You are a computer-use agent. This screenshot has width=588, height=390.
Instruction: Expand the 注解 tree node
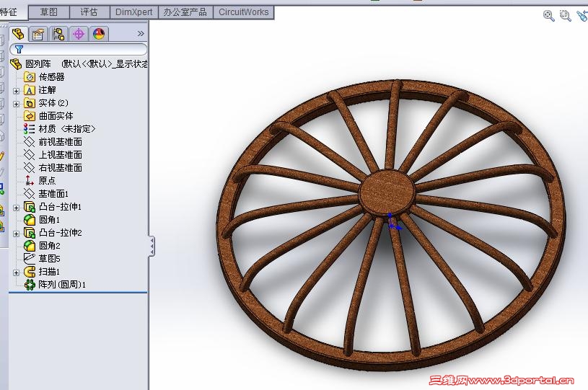point(16,91)
